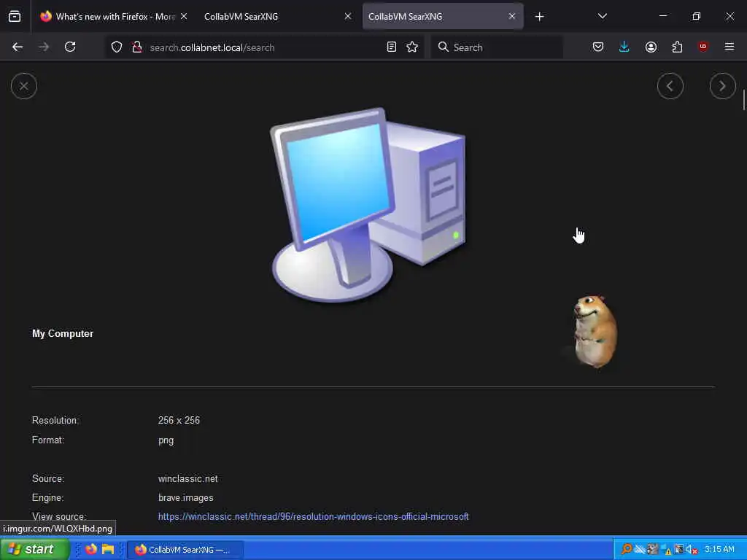Click the CollabVM SearXNG taskbar button

[185, 550]
